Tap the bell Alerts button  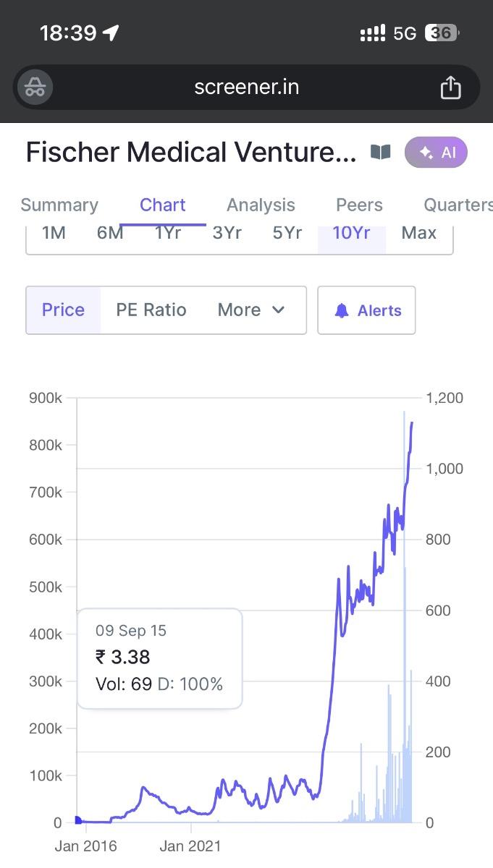point(366,310)
